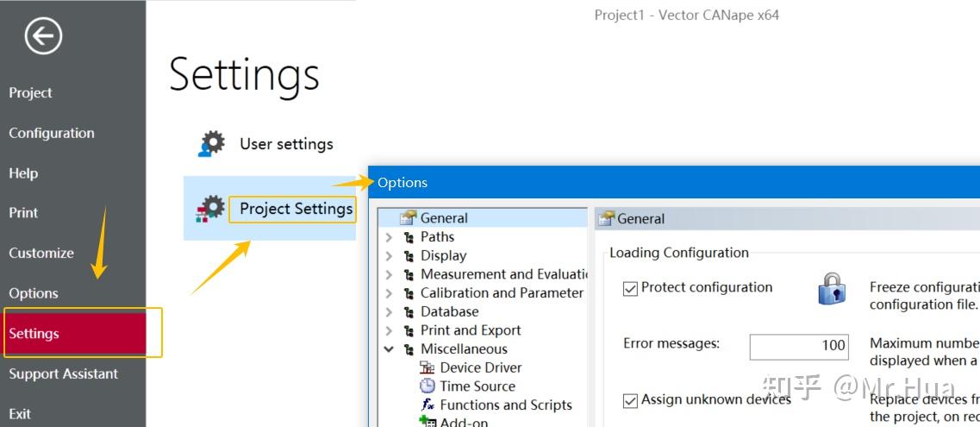The width and height of the screenshot is (980, 427).
Task: Click the Project Settings gear icon
Action: tap(210, 209)
